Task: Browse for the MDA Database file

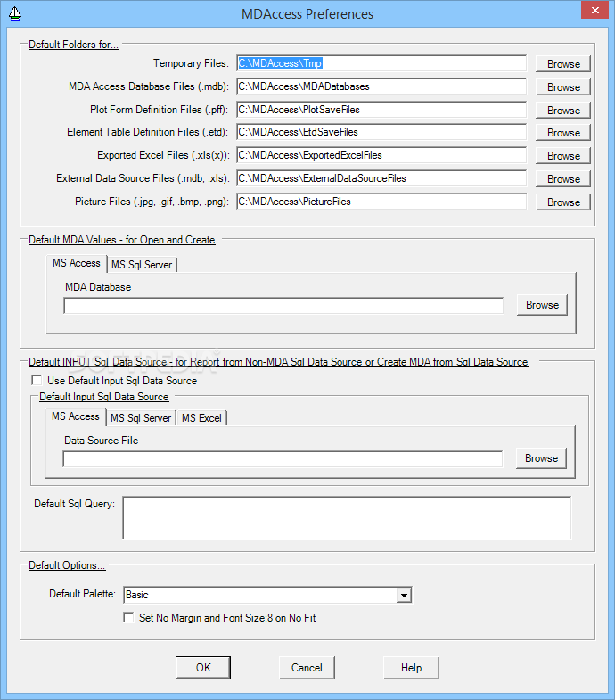Action: coord(542,305)
